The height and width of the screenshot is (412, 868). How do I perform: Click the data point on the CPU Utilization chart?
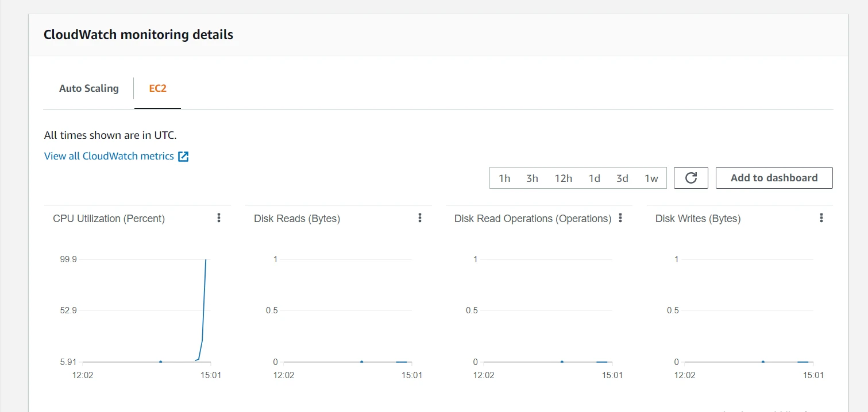tap(160, 362)
